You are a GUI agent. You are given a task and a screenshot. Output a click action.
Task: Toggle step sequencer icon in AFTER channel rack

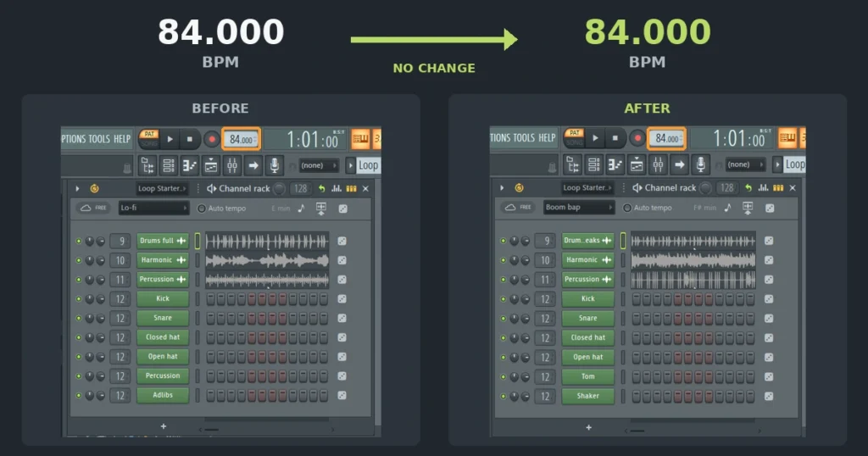click(x=778, y=188)
